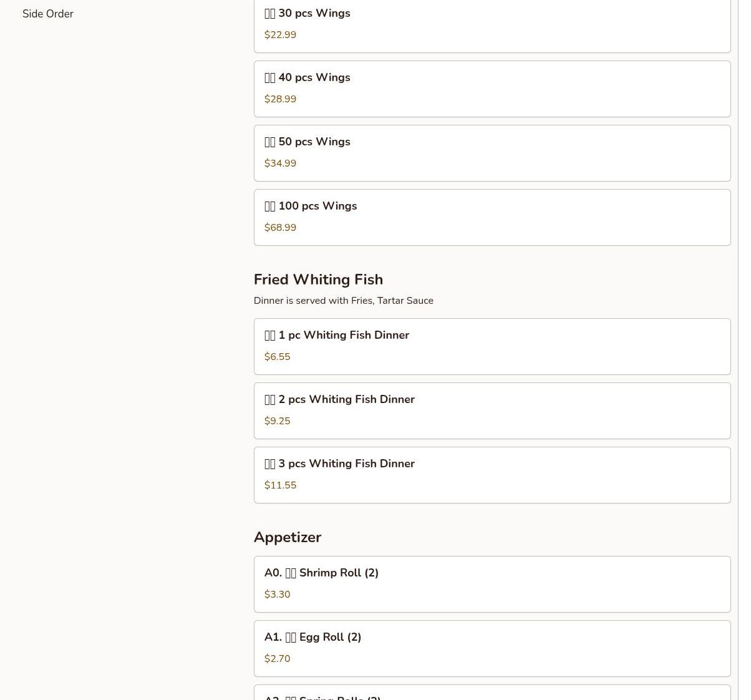
Task: Click the $68.99 price text
Action: (280, 228)
